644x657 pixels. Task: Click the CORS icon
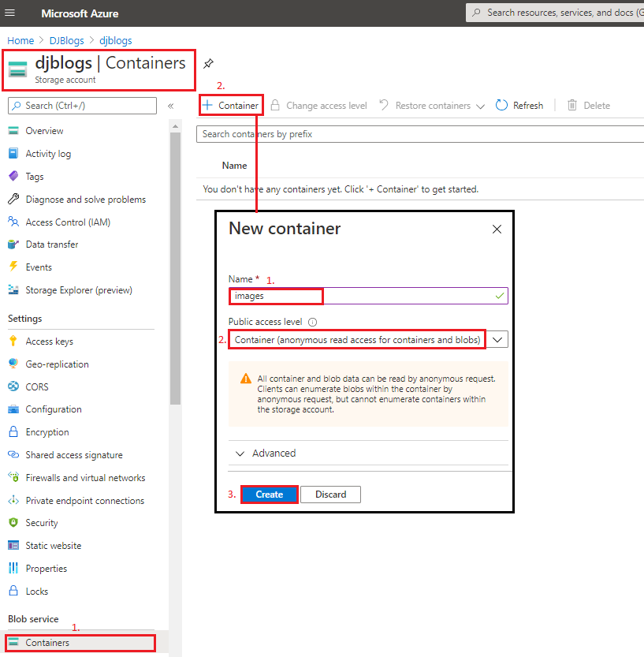(x=13, y=386)
